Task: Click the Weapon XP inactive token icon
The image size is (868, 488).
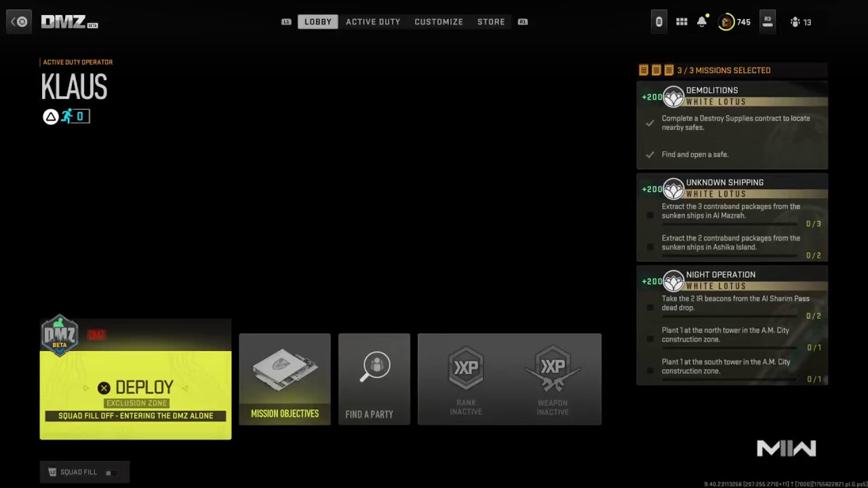Action: point(553,369)
